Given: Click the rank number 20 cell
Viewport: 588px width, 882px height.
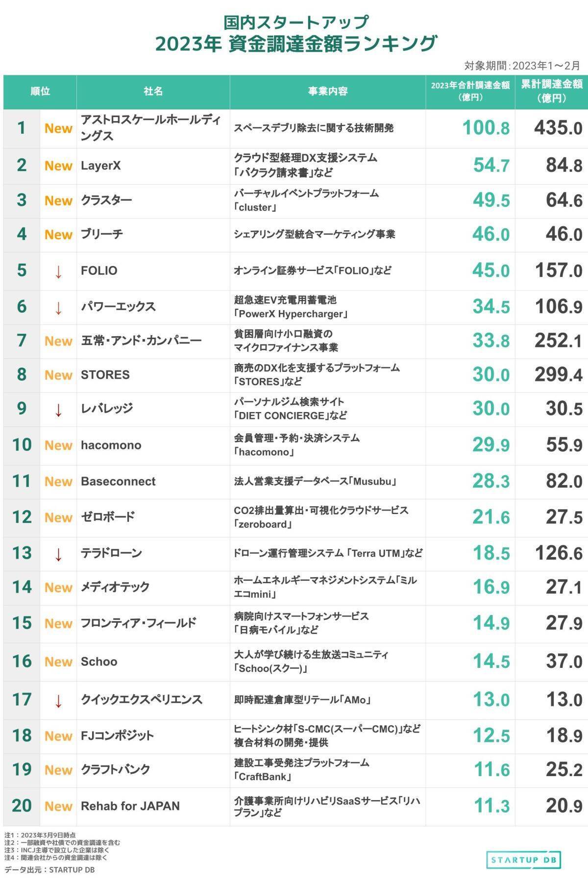Looking at the screenshot, I should [22, 806].
